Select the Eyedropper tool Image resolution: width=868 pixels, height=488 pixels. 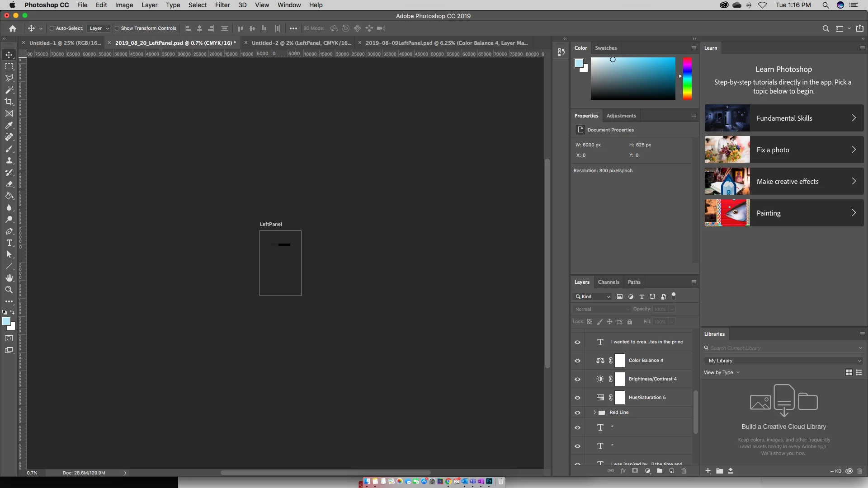click(x=9, y=125)
